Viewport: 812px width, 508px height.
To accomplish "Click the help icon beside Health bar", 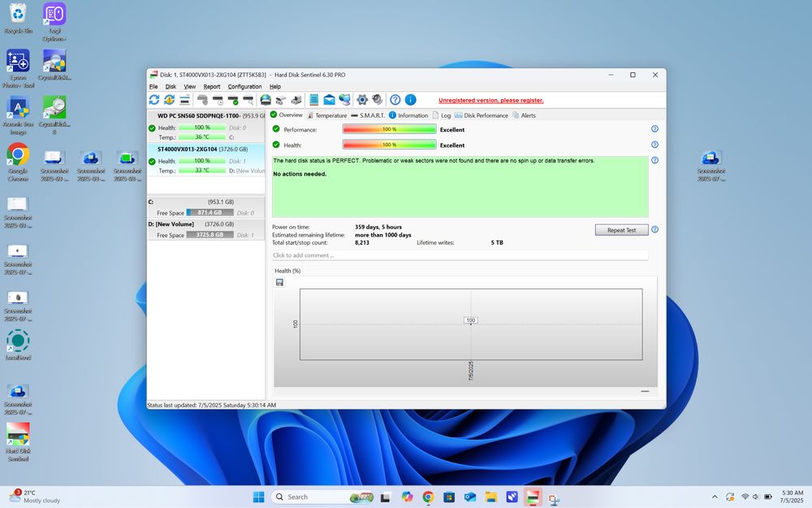I will click(x=654, y=145).
